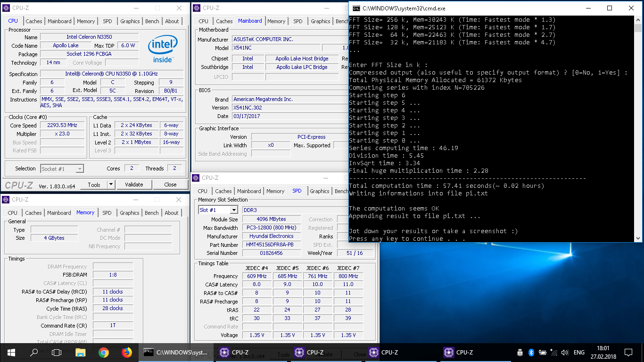The width and height of the screenshot is (644, 362).
Task: Open the Slot #1 memory slot dropdown
Action: tap(234, 210)
